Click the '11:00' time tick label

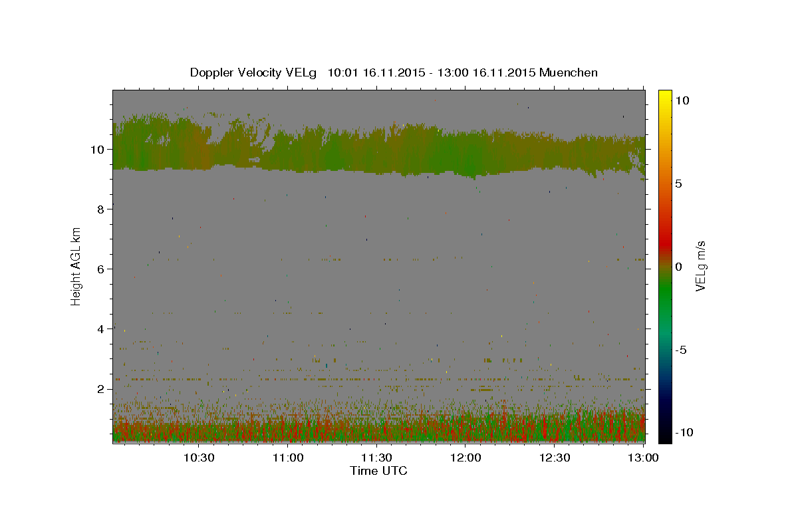[288, 458]
